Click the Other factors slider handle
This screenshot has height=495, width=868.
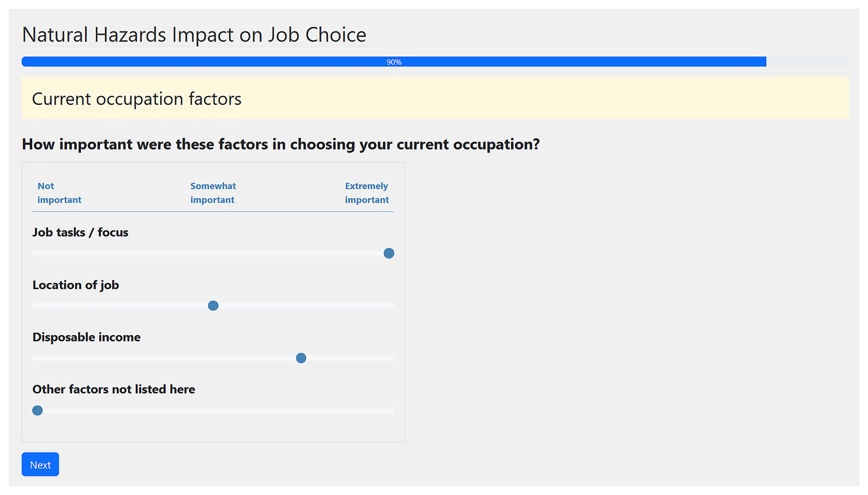[38, 410]
